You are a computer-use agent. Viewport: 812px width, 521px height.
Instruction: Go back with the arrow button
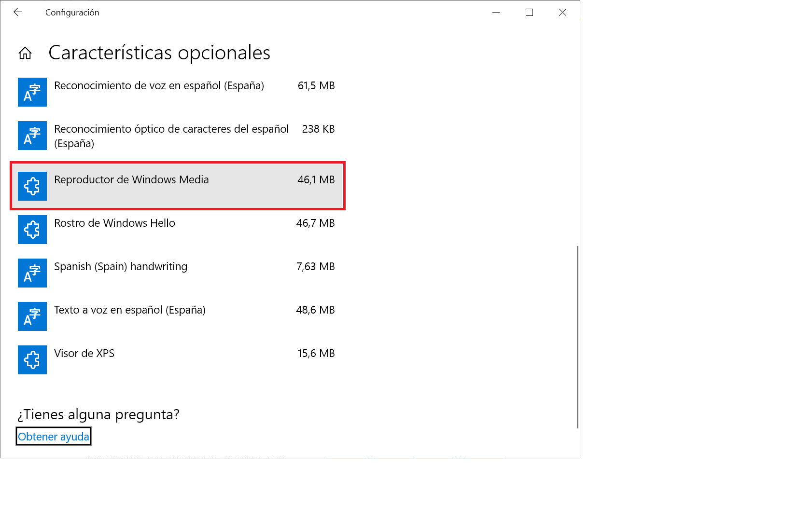click(x=18, y=12)
